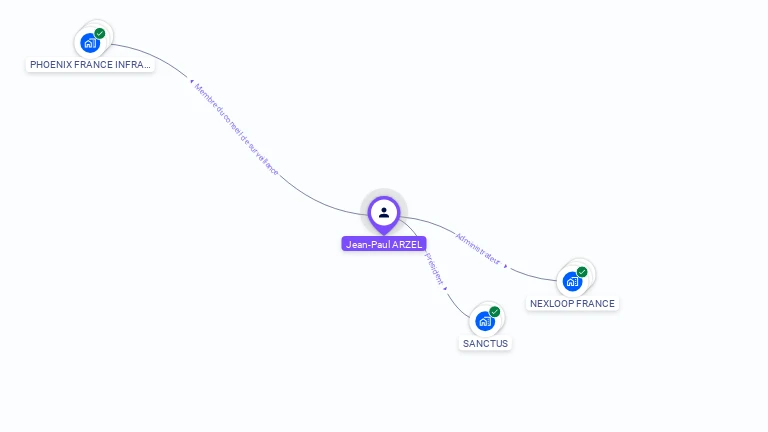Click the stacked circle behind NEXLOOP FRANCE icon
The height and width of the screenshot is (432, 768).
pos(589,267)
